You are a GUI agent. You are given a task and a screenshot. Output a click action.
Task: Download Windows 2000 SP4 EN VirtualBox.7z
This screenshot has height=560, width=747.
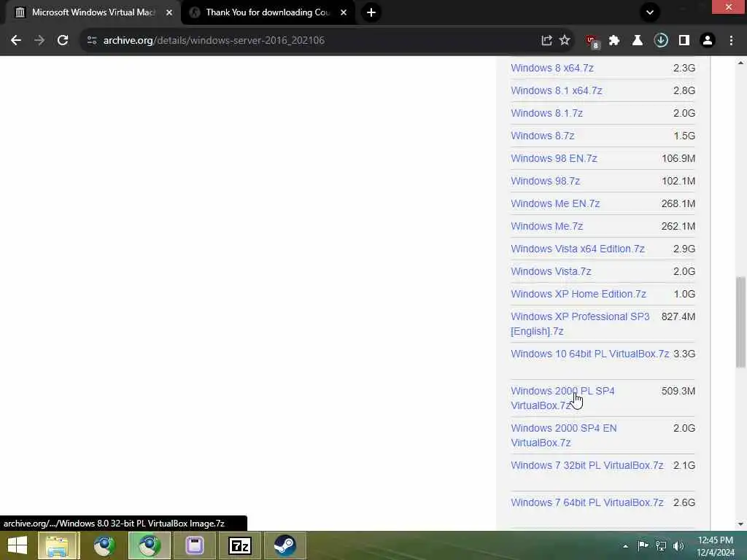[564, 435]
